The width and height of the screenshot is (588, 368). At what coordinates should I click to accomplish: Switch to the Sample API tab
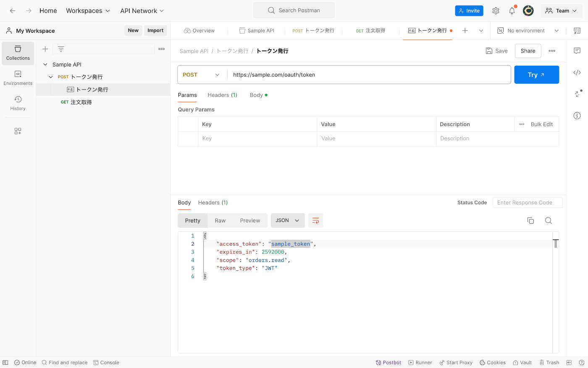pyautogui.click(x=257, y=31)
